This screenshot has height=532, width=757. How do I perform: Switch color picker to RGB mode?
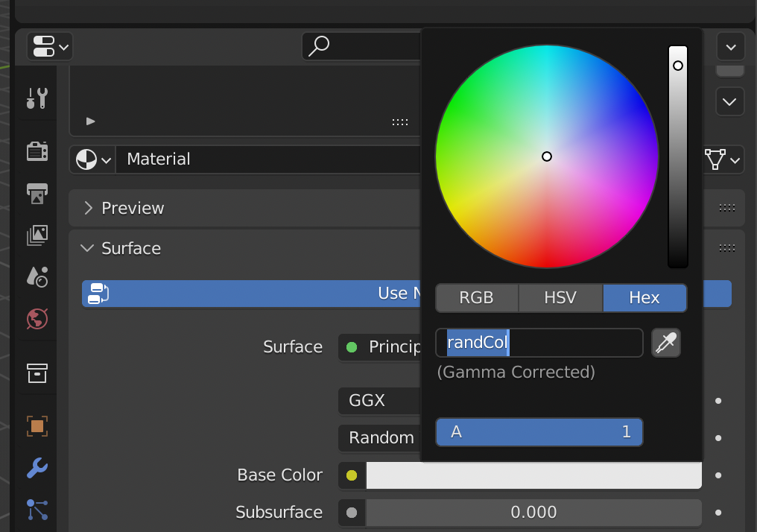point(477,297)
